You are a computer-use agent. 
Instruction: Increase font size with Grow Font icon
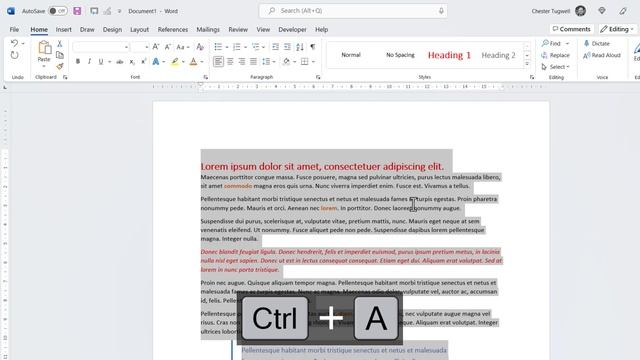156,47
